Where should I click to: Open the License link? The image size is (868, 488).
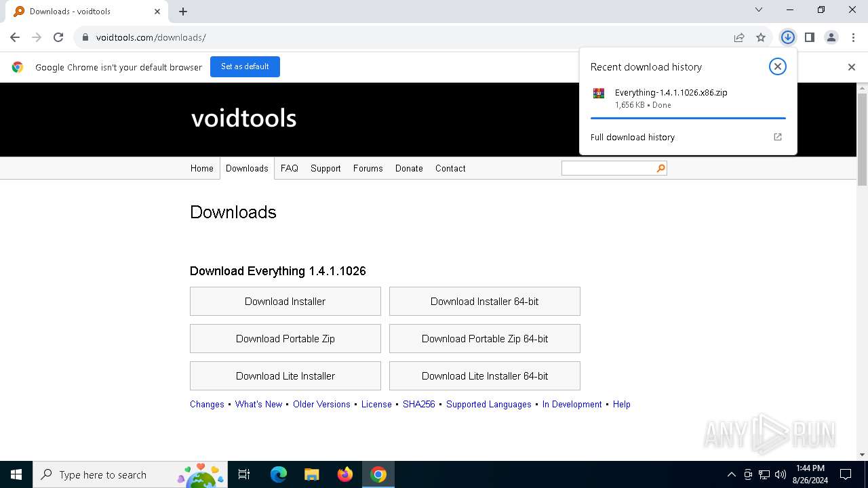coord(376,404)
